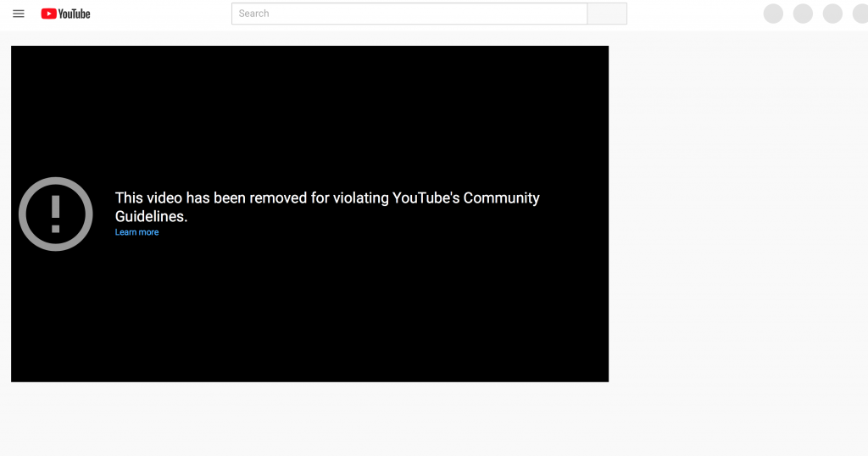This screenshot has height=456, width=868.
Task: Click the red YouTube play logo
Action: 48,14
